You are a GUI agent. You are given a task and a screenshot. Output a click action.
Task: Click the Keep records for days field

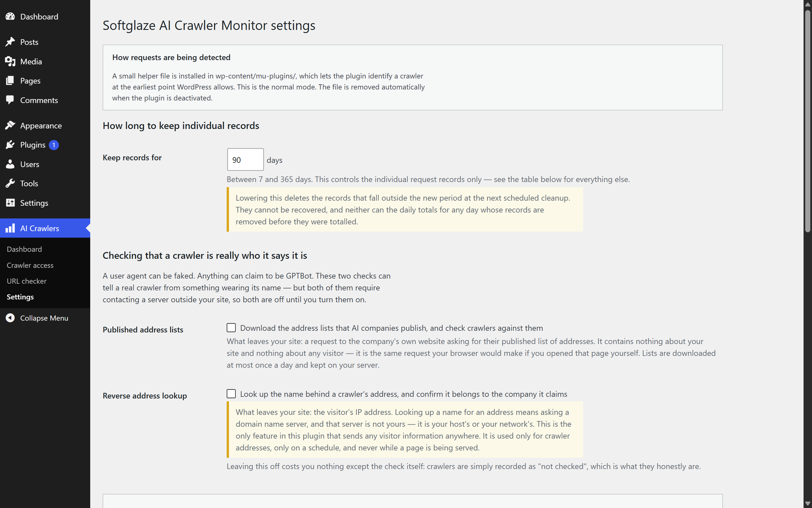click(245, 160)
